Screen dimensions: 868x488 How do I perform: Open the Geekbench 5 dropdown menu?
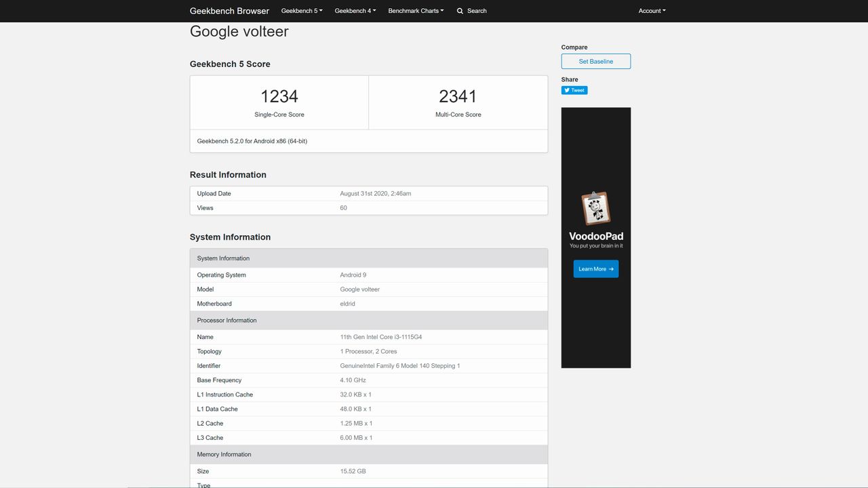tap(302, 11)
